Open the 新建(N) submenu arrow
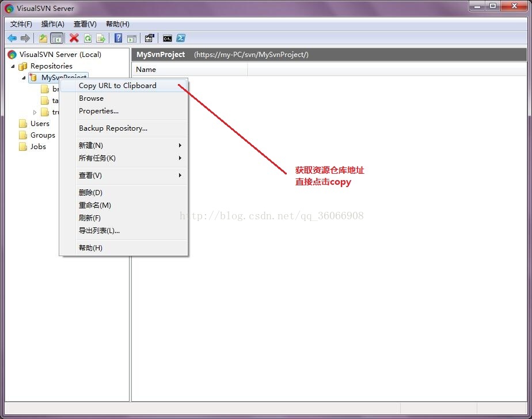The image size is (532, 419). coord(180,145)
